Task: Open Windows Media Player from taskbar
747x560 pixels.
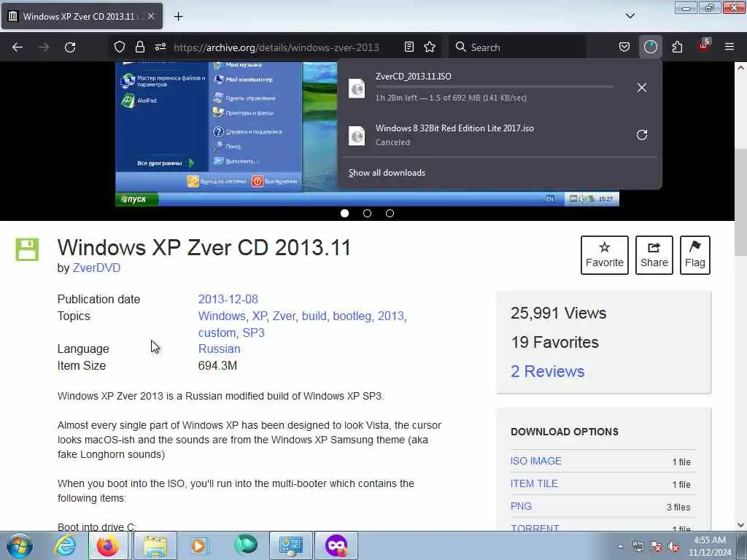Action: coord(199,545)
